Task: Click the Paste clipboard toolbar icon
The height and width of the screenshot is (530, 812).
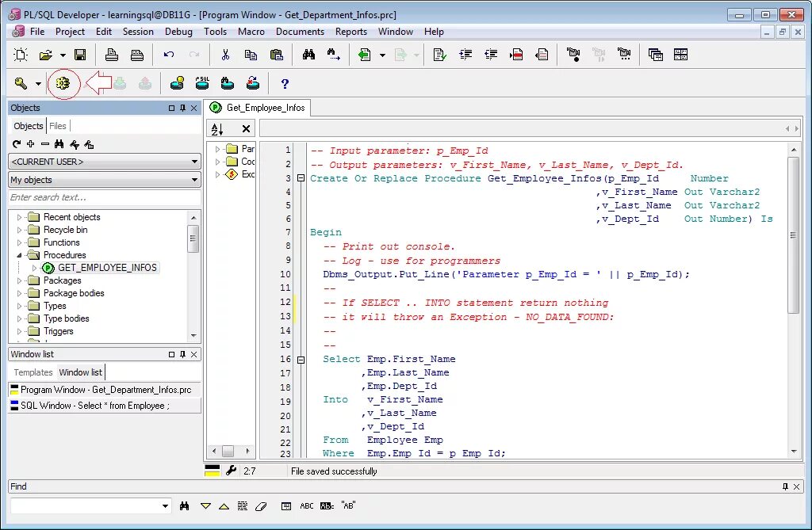Action: [277, 55]
